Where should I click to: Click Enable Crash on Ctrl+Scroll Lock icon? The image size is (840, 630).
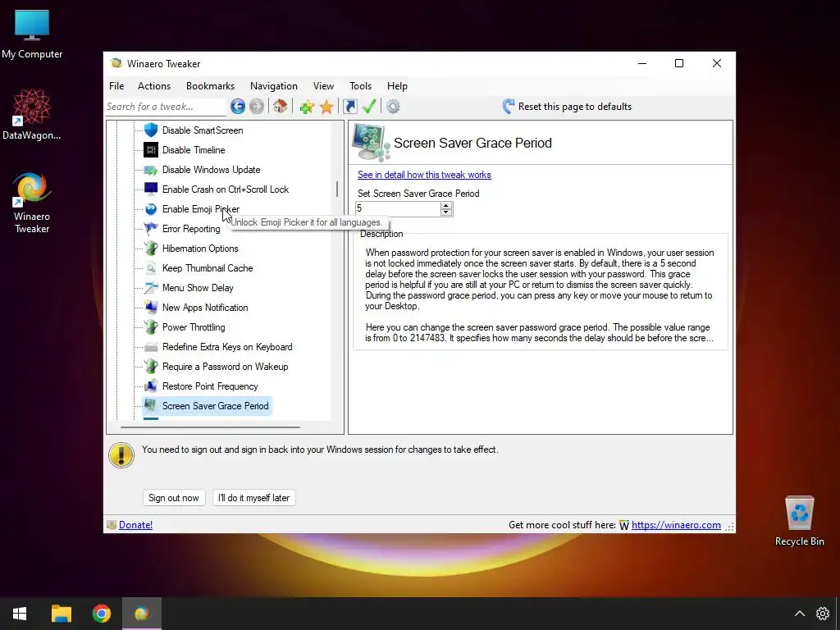[151, 189]
